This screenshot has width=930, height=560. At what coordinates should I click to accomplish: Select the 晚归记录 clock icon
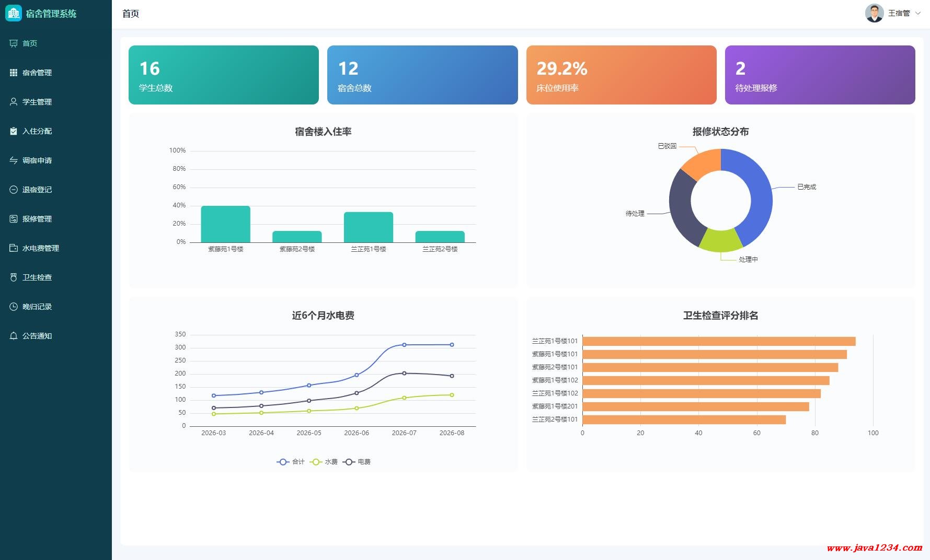point(14,307)
